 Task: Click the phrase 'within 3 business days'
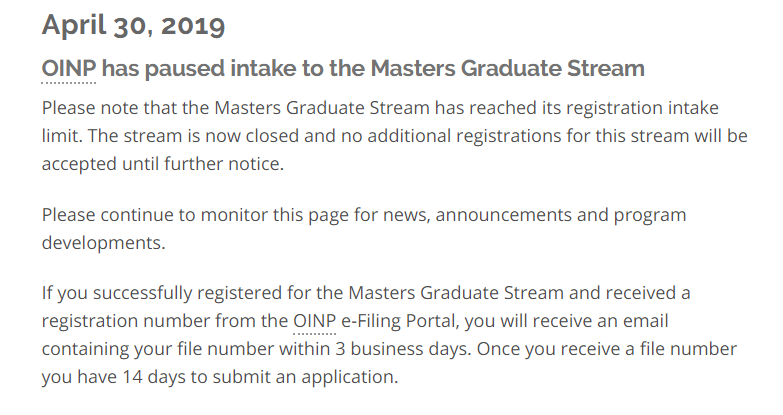tap(375, 349)
